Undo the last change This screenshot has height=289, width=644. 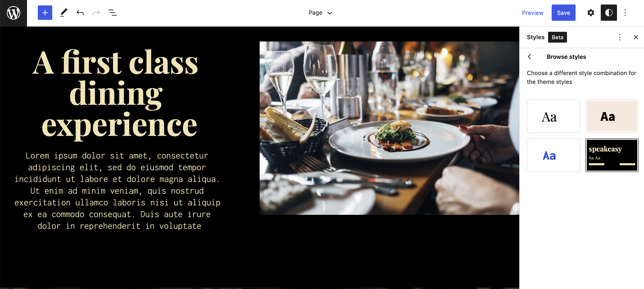point(80,13)
